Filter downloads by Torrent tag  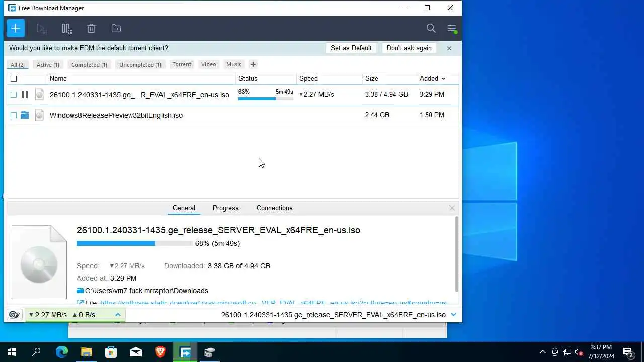point(182,64)
